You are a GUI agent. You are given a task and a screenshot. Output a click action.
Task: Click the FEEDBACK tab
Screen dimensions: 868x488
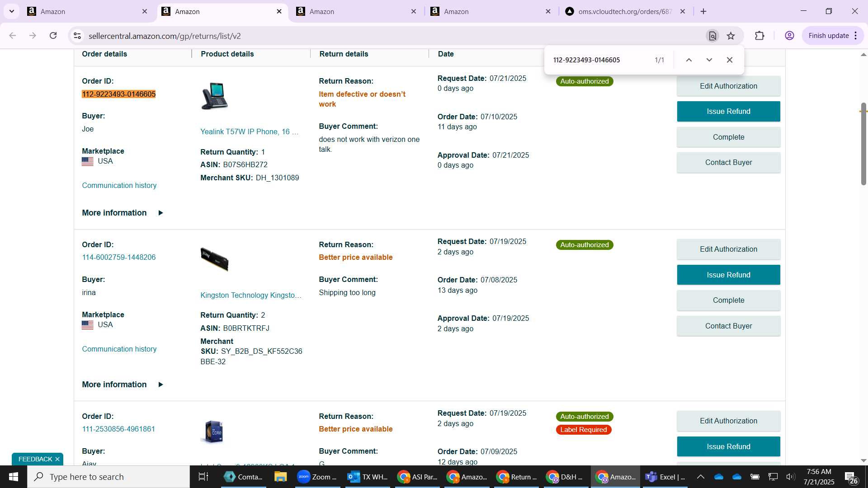click(35, 459)
